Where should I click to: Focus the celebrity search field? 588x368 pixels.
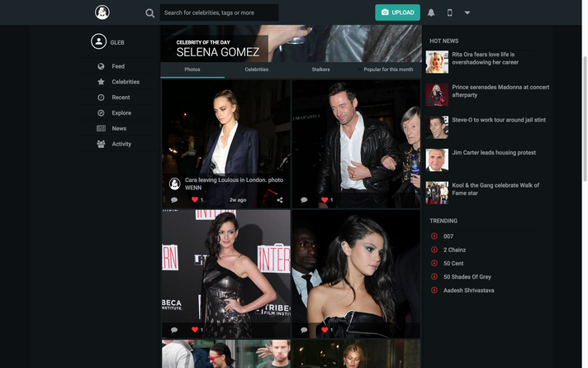219,13
